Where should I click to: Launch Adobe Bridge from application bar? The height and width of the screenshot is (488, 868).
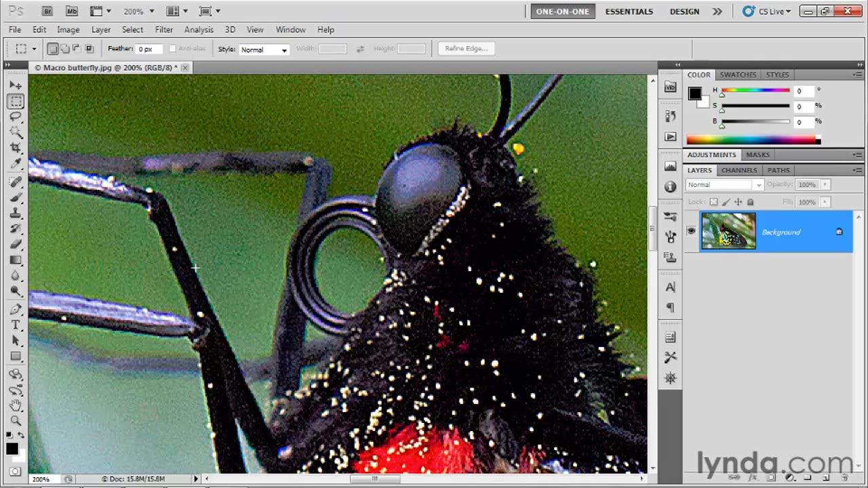47,11
